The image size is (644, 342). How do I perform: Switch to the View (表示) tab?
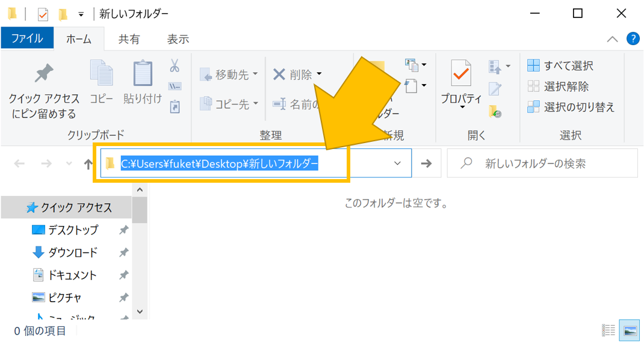coord(178,39)
